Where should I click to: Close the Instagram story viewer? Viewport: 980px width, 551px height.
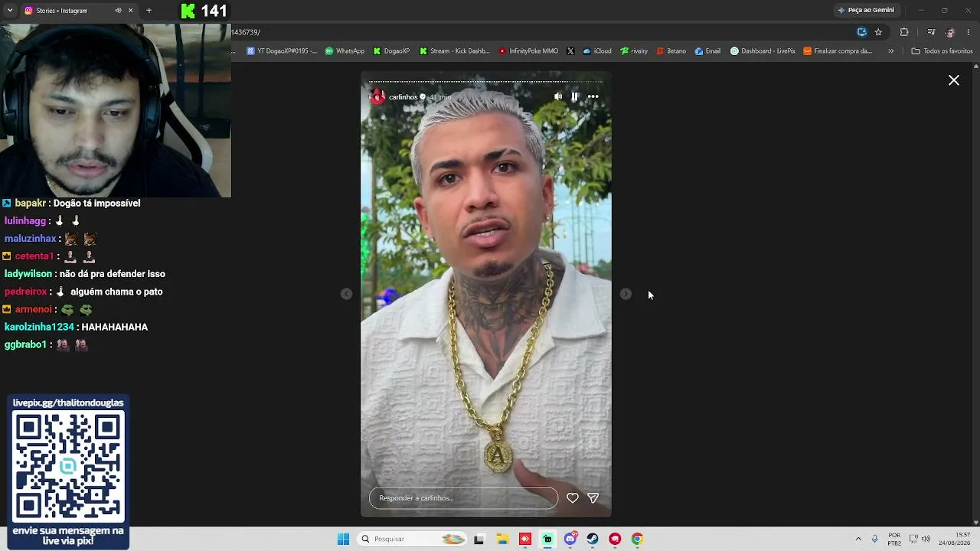coord(954,80)
